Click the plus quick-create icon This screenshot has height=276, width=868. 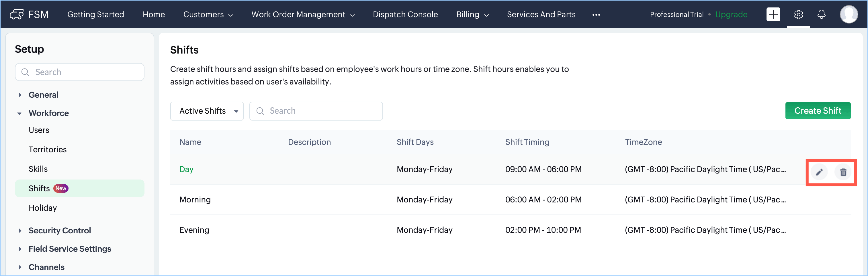click(773, 15)
